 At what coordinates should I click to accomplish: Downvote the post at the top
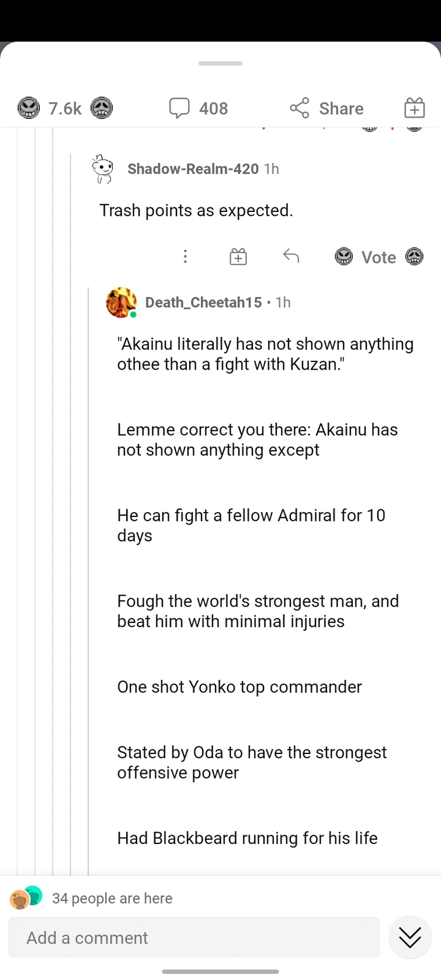(102, 108)
